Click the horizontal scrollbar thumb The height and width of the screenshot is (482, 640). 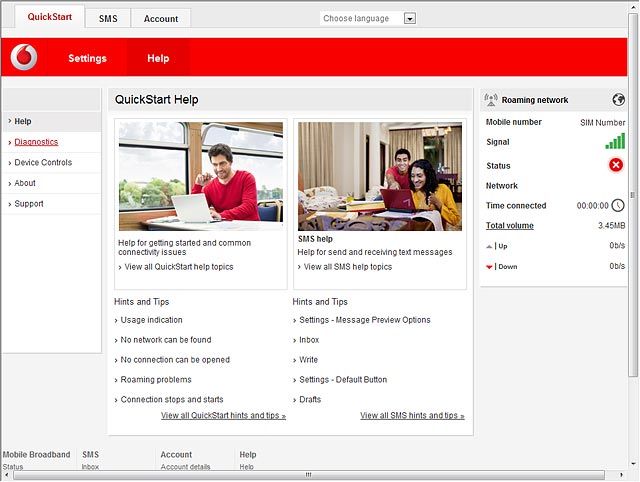click(309, 475)
